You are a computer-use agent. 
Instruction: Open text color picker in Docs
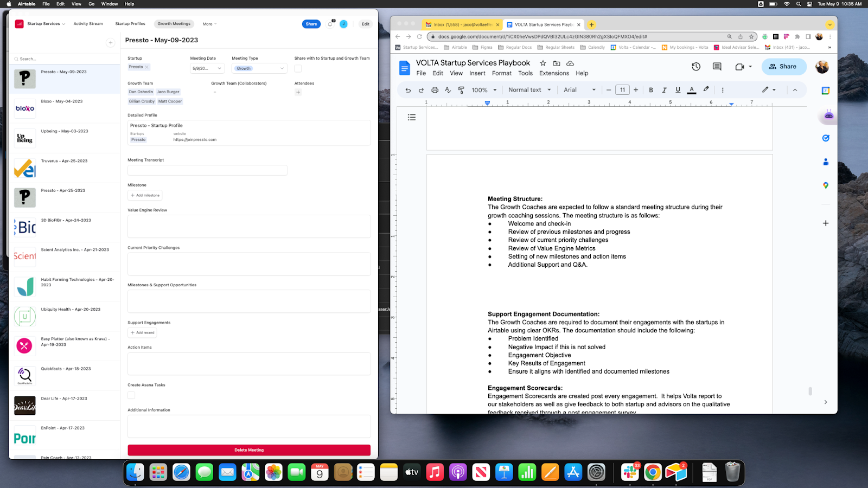point(692,90)
